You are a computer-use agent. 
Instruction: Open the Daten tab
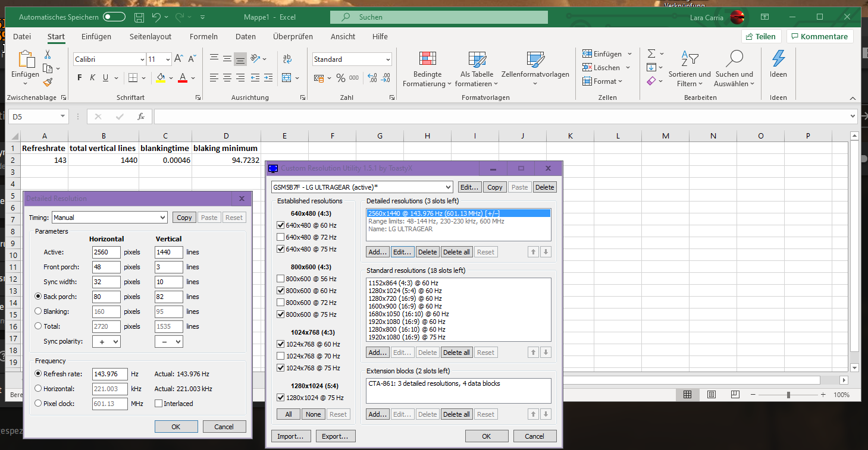point(246,37)
